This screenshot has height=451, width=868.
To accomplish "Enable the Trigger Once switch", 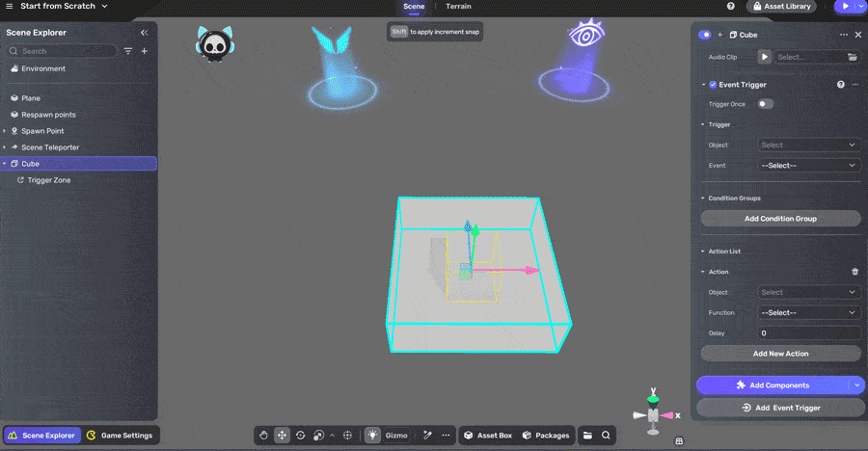I will tap(765, 104).
